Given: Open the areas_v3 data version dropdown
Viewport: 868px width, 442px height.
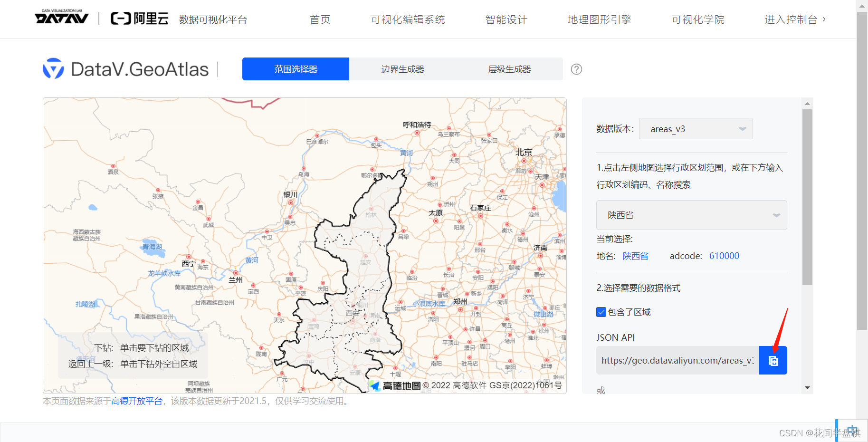Looking at the screenshot, I should [x=696, y=128].
